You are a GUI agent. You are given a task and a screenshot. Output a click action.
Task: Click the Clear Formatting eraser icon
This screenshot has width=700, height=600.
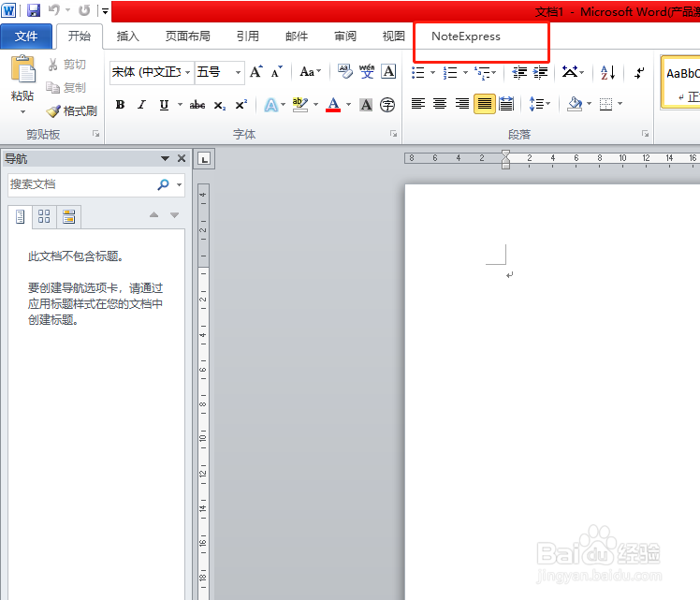point(345,71)
